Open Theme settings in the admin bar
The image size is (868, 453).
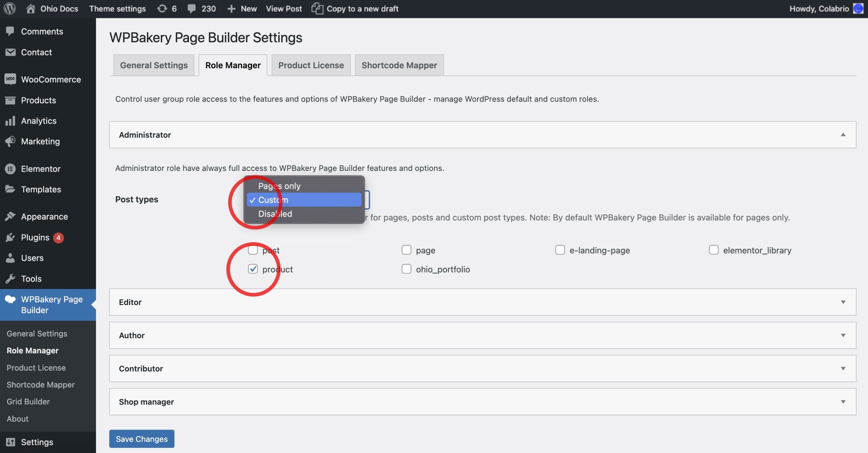tap(117, 8)
